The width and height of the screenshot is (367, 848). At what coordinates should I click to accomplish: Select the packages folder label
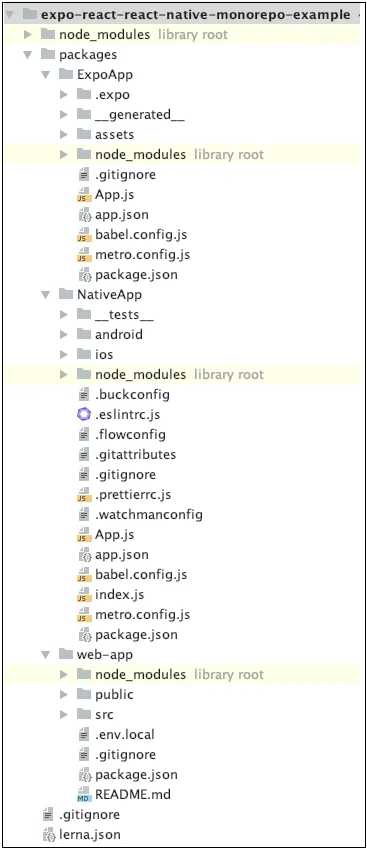pos(88,55)
